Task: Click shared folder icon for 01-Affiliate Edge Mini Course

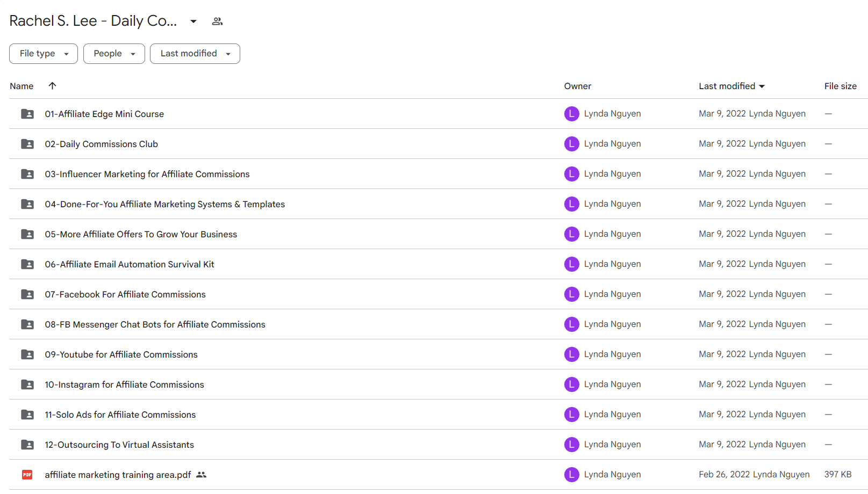Action: point(27,114)
